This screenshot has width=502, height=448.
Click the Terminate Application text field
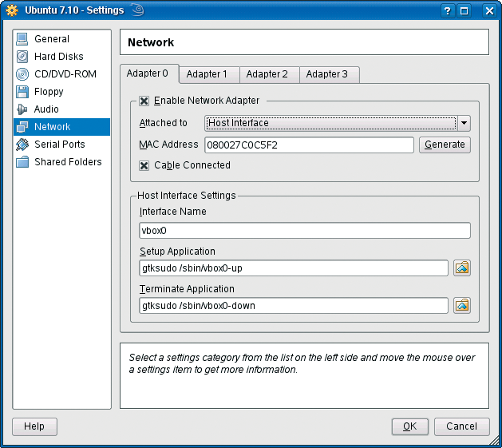click(x=294, y=305)
